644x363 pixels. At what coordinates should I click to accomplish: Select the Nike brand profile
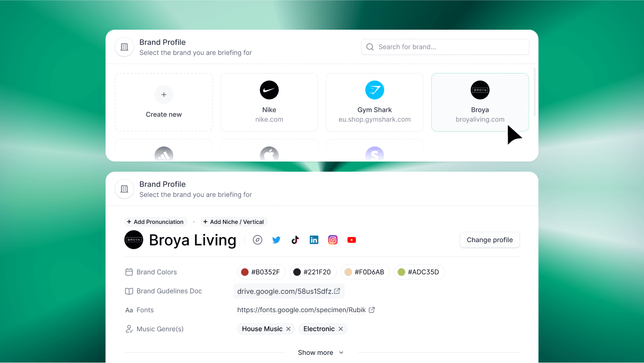pyautogui.click(x=269, y=102)
